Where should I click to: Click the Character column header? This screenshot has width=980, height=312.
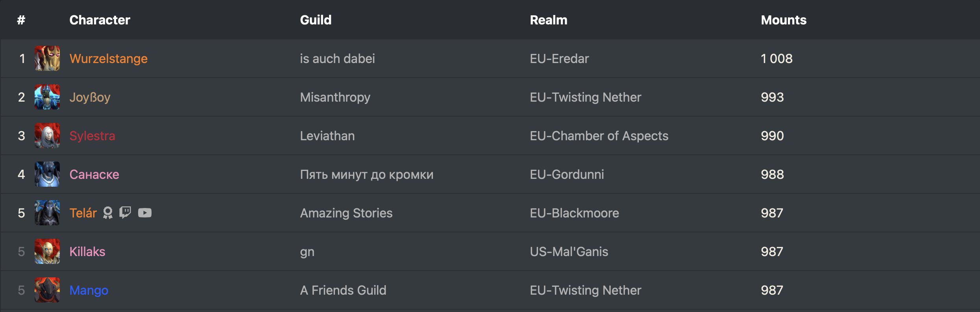pyautogui.click(x=100, y=20)
